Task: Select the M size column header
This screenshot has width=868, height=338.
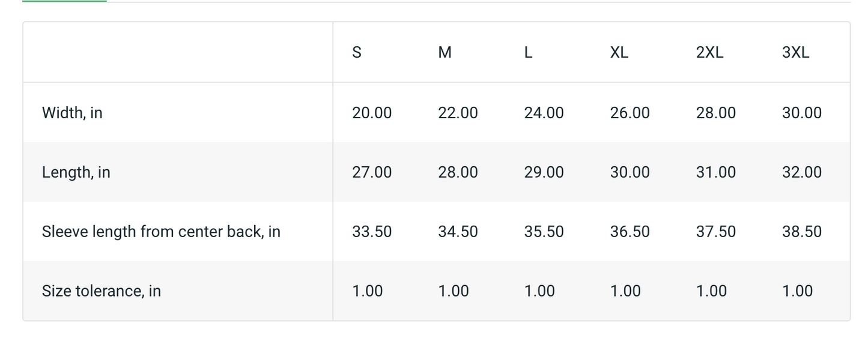Action: (445, 53)
